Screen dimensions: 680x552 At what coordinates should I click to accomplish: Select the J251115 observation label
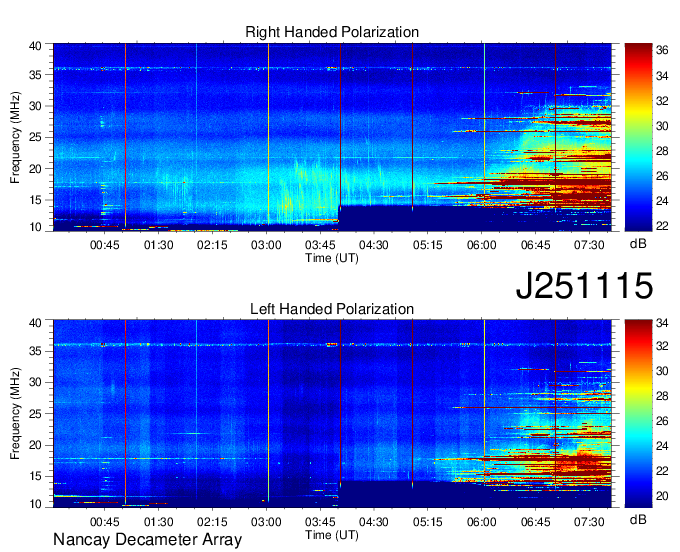[x=584, y=286]
